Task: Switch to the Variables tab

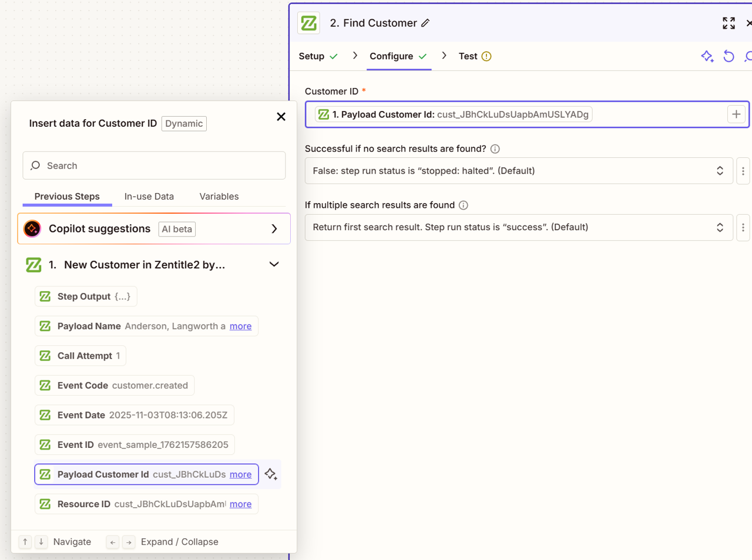Action: [x=219, y=197]
